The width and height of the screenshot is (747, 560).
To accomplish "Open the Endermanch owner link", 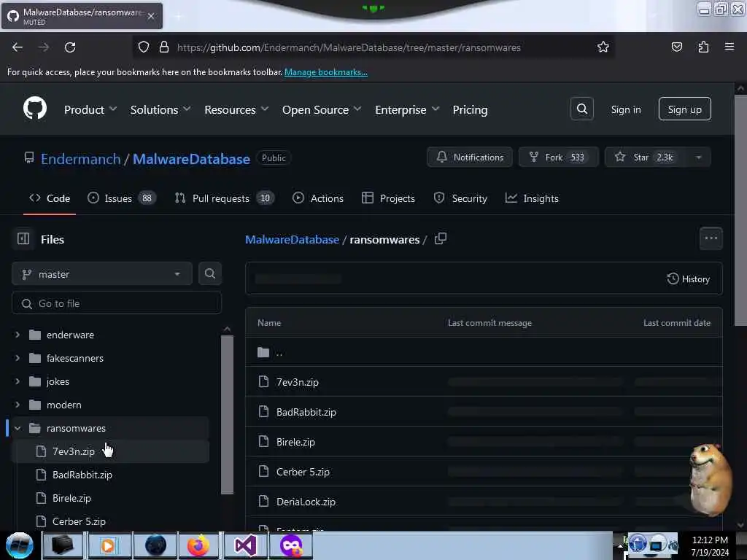I will tap(80, 158).
